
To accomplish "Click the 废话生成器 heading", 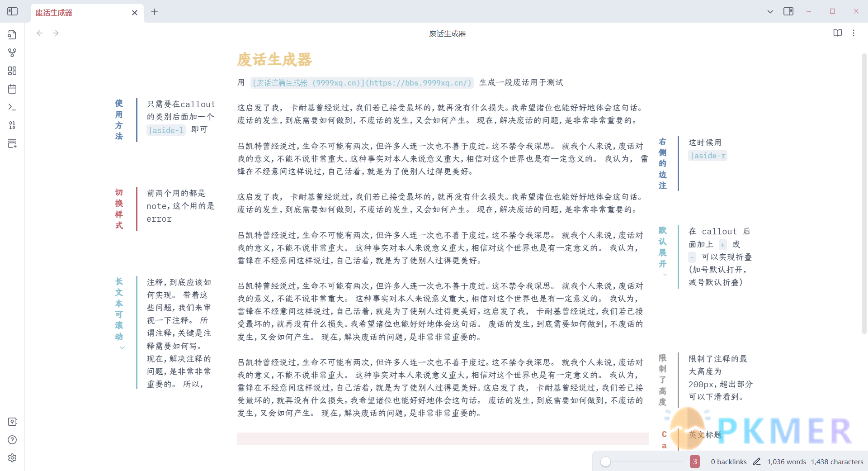I will pyautogui.click(x=274, y=60).
